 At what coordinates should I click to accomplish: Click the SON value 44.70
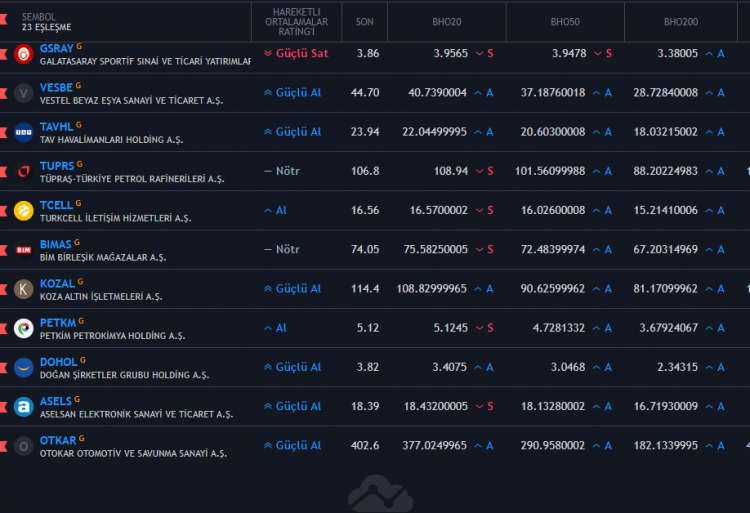365,93
